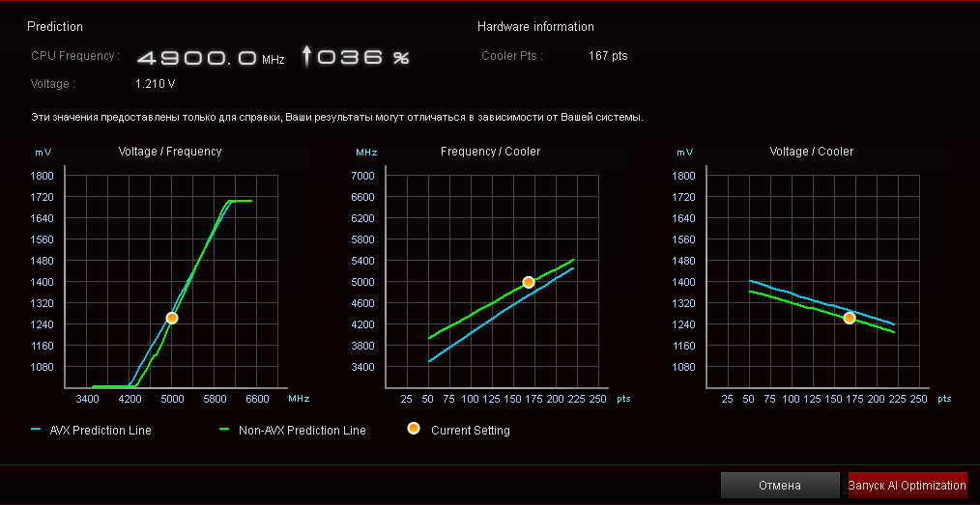Screen dimensions: 980x505
Task: Click the Voltage / Frequency chart title
Action: pos(170,152)
